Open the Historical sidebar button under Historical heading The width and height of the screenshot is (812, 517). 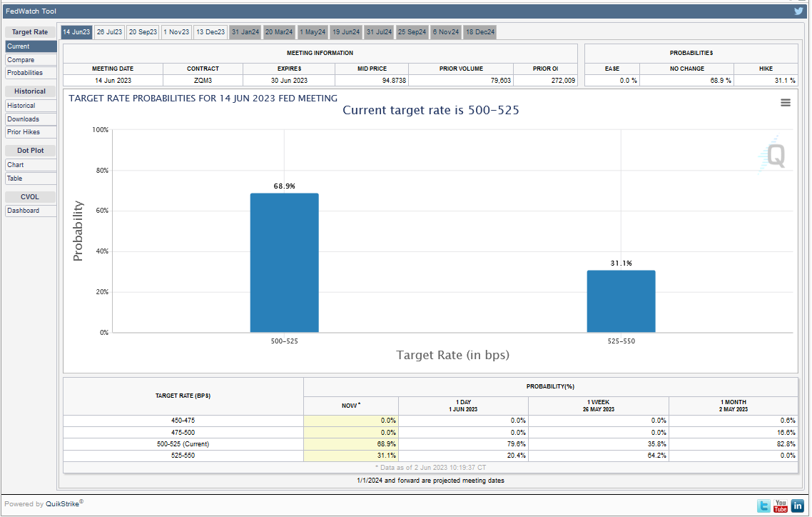(x=31, y=106)
